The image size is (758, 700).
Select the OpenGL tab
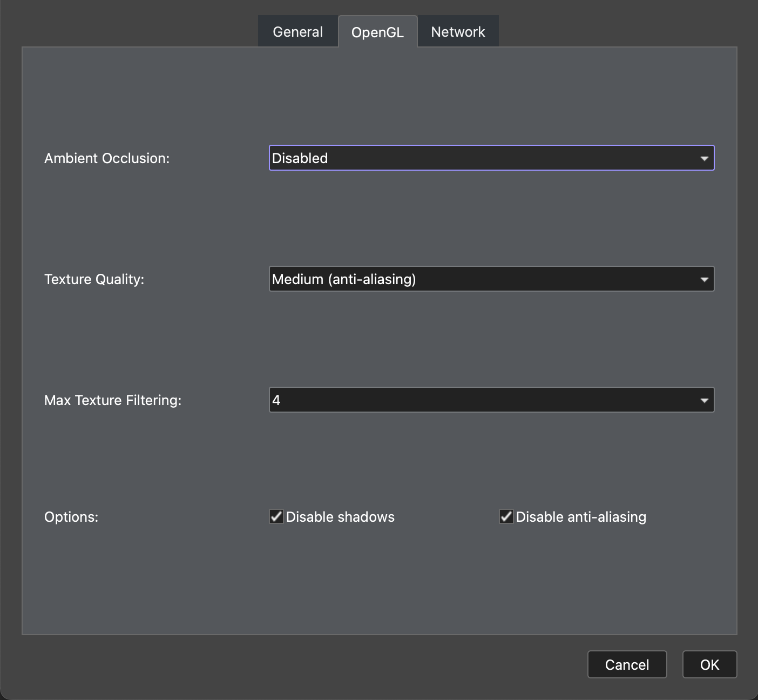[378, 31]
